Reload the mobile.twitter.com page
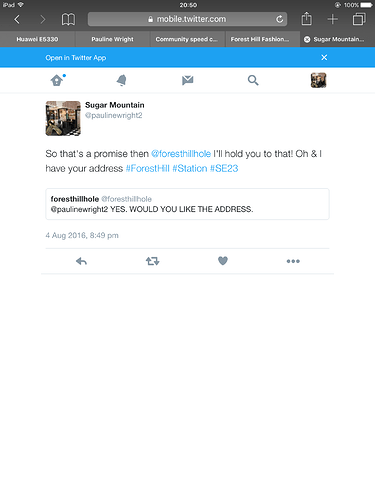This screenshot has width=375, height=500. (x=280, y=19)
